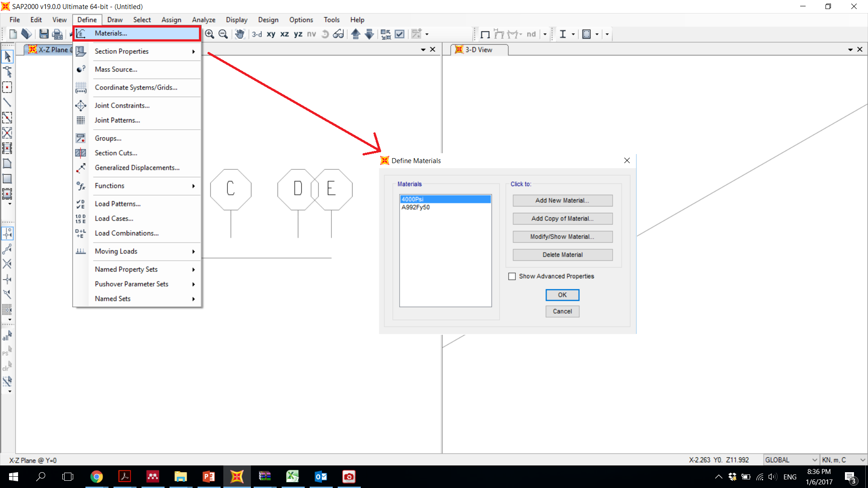Open dropdown arrow next to I-section icon

tap(573, 34)
